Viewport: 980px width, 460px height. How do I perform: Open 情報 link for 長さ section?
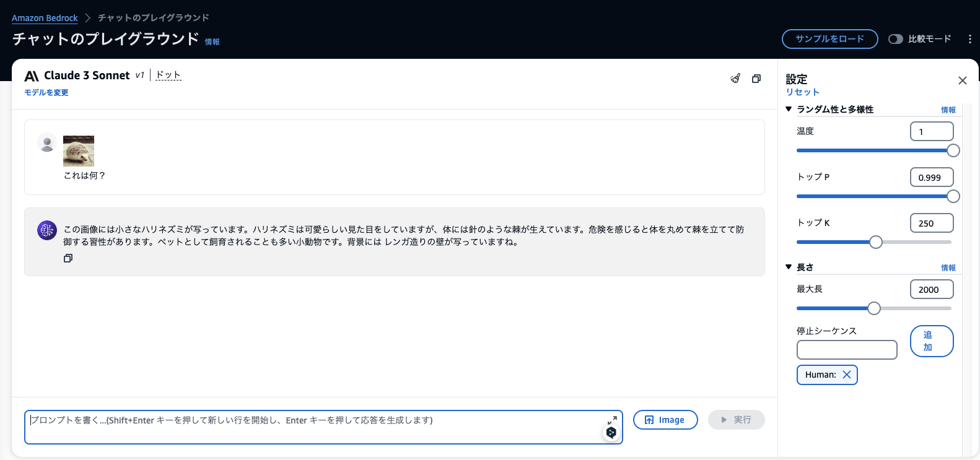948,267
